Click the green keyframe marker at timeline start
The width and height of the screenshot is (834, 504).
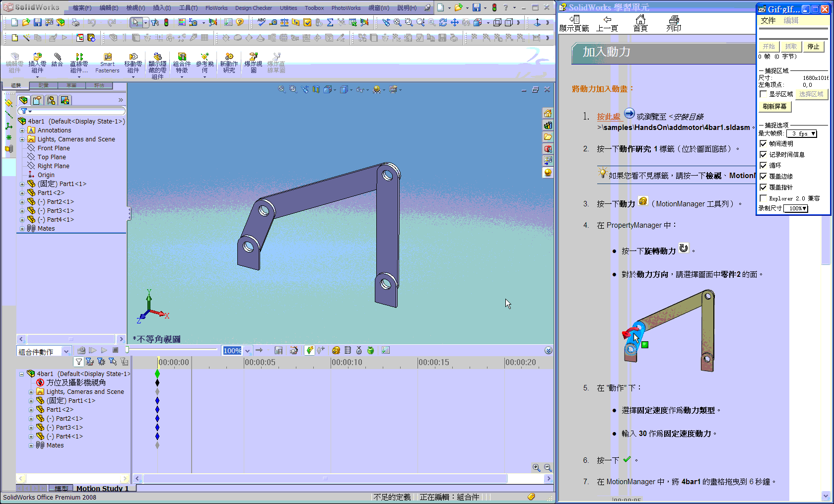tap(157, 373)
